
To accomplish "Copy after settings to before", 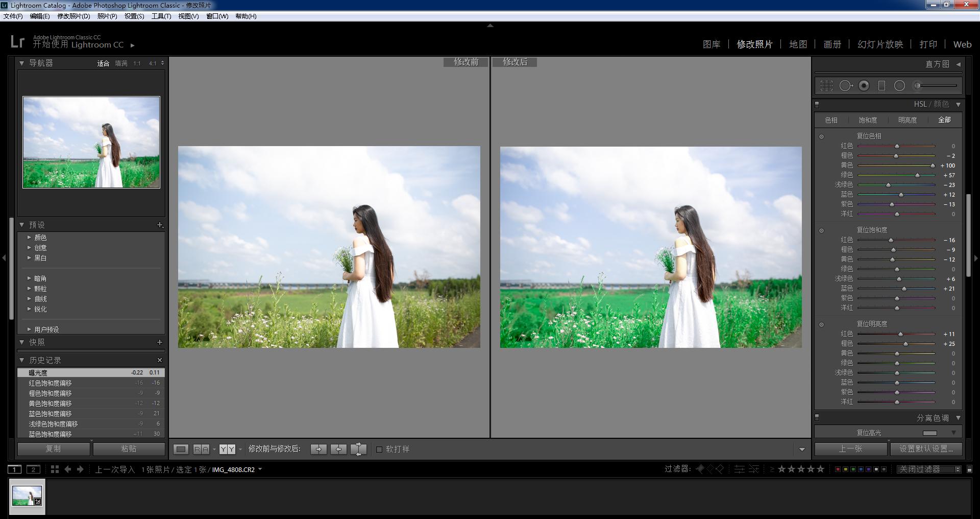I will point(338,449).
